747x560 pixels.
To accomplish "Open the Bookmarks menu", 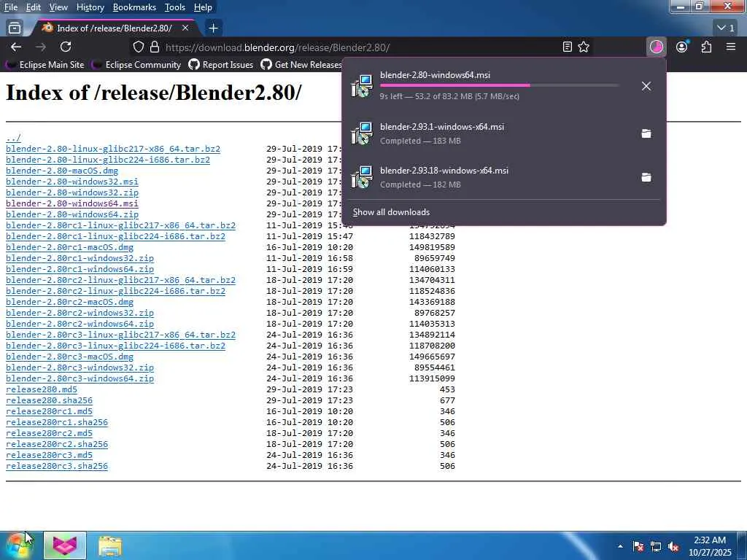I will click(x=134, y=7).
